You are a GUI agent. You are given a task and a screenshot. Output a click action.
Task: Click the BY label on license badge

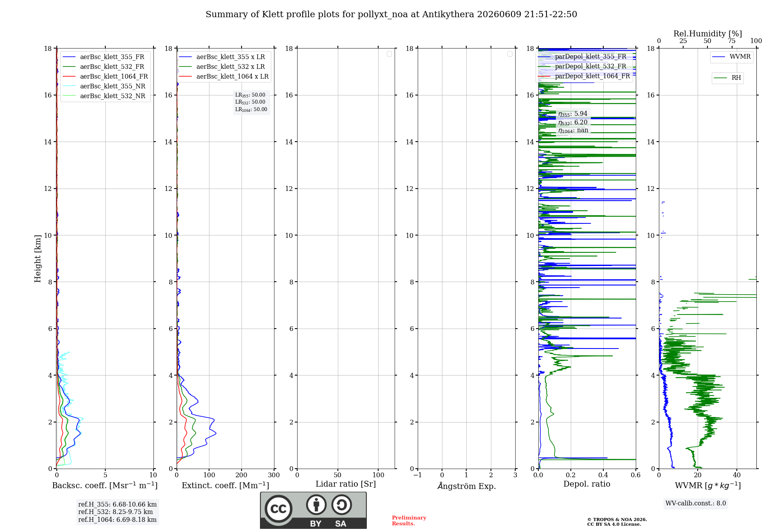tap(316, 524)
